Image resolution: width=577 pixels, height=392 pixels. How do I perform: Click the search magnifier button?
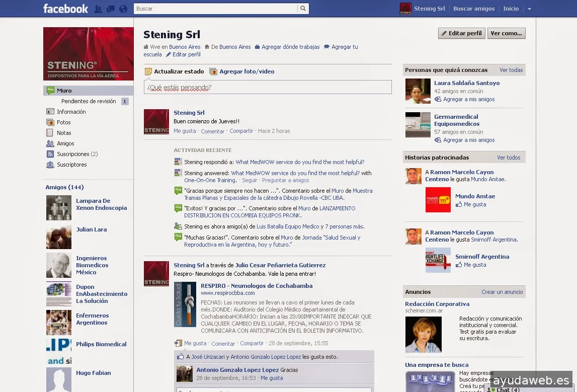point(303,9)
